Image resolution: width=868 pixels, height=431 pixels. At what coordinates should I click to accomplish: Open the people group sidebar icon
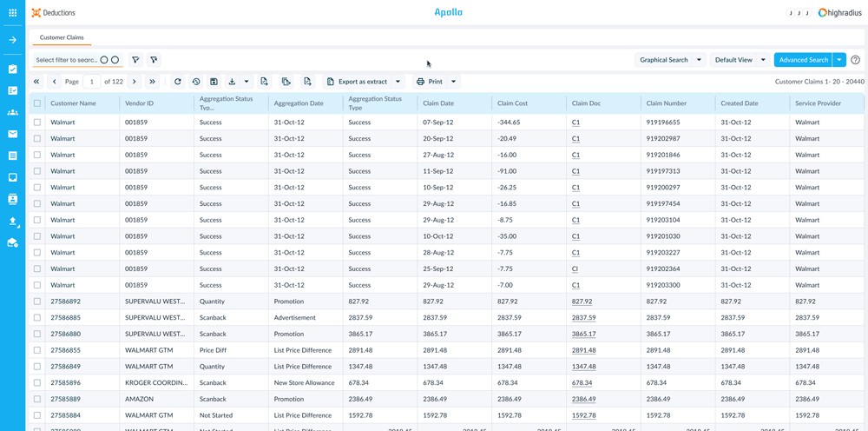click(12, 112)
